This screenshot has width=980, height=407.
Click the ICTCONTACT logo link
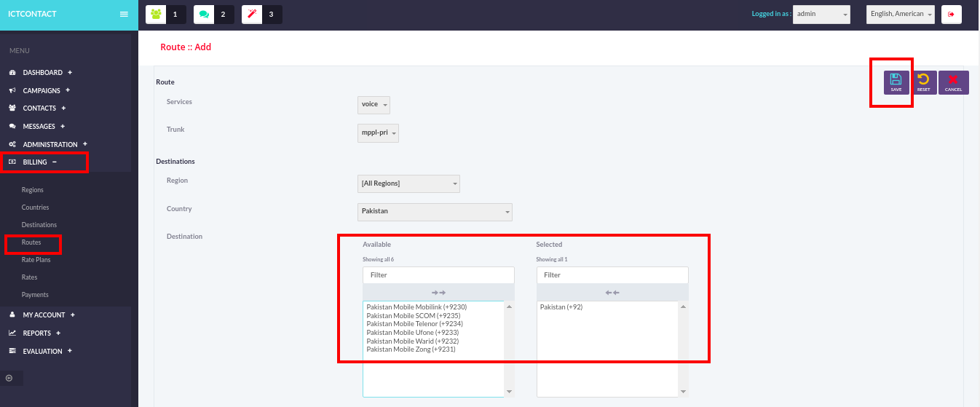(x=32, y=14)
